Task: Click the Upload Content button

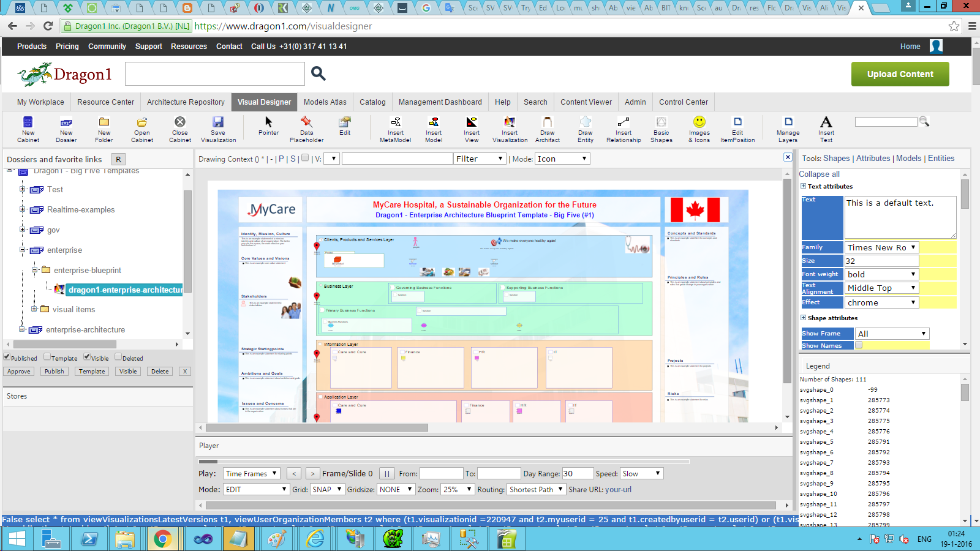Action: (x=900, y=73)
